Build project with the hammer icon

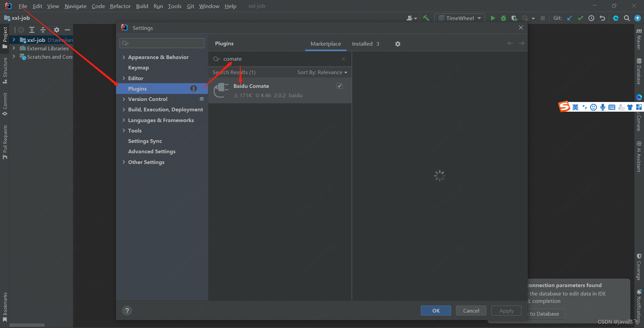click(x=426, y=18)
